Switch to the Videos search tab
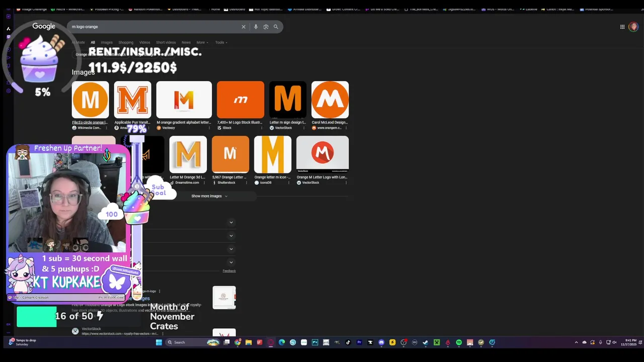The image size is (644, 362). pyautogui.click(x=144, y=42)
